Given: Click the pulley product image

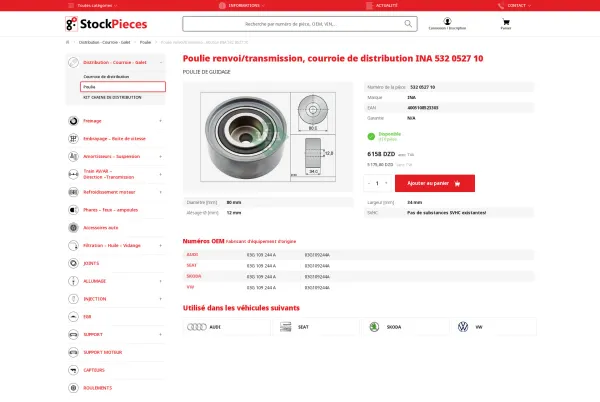Looking at the screenshot, I should pyautogui.click(x=268, y=137).
